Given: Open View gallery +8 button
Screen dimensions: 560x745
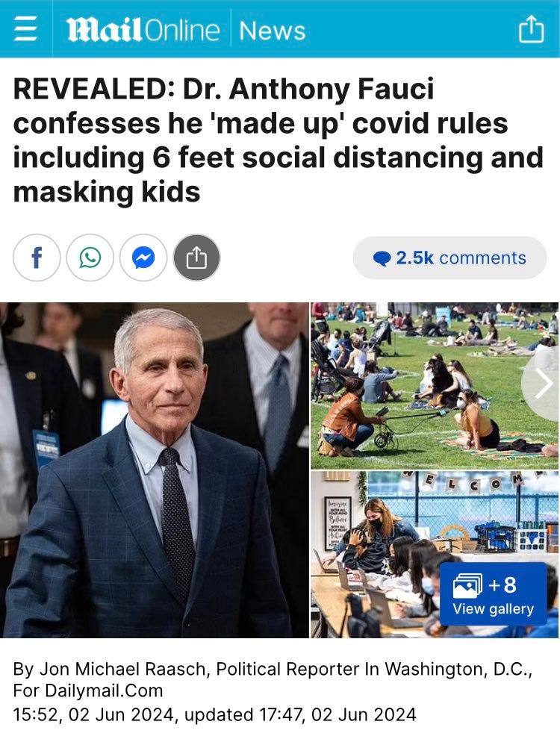Looking at the screenshot, I should click(x=493, y=594).
